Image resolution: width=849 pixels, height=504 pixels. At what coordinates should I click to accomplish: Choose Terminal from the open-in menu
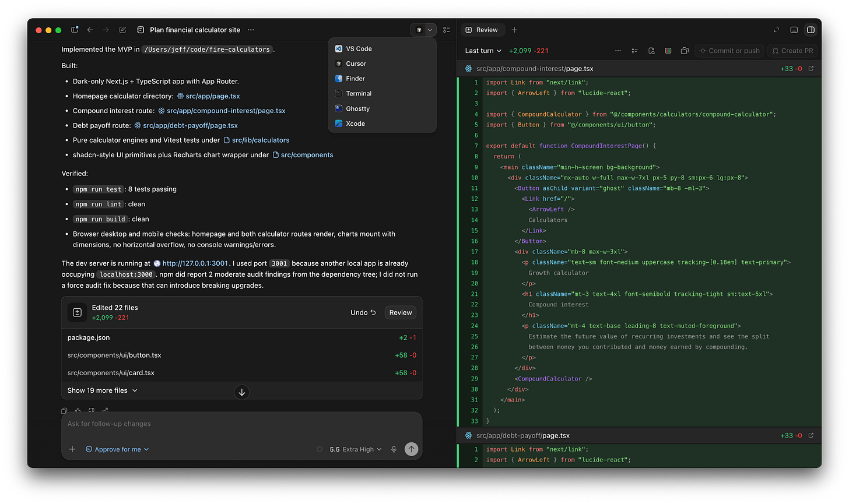(x=382, y=93)
